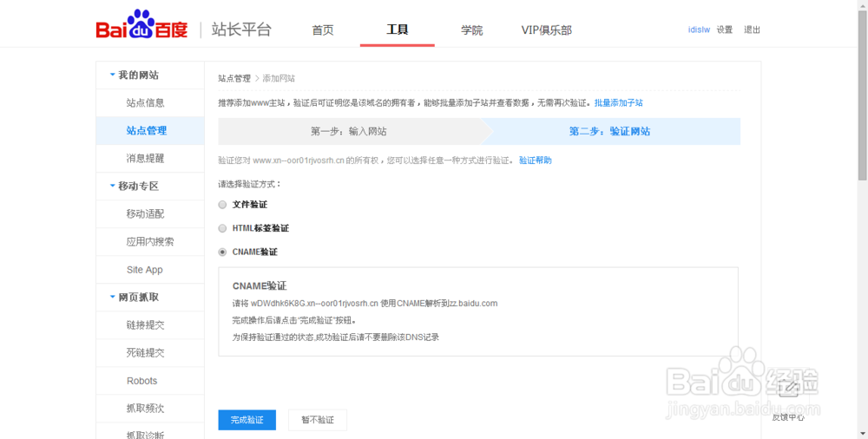This screenshot has width=868, height=439.
Task: Open the feedback center pencil icon
Action: pyautogui.click(x=788, y=389)
